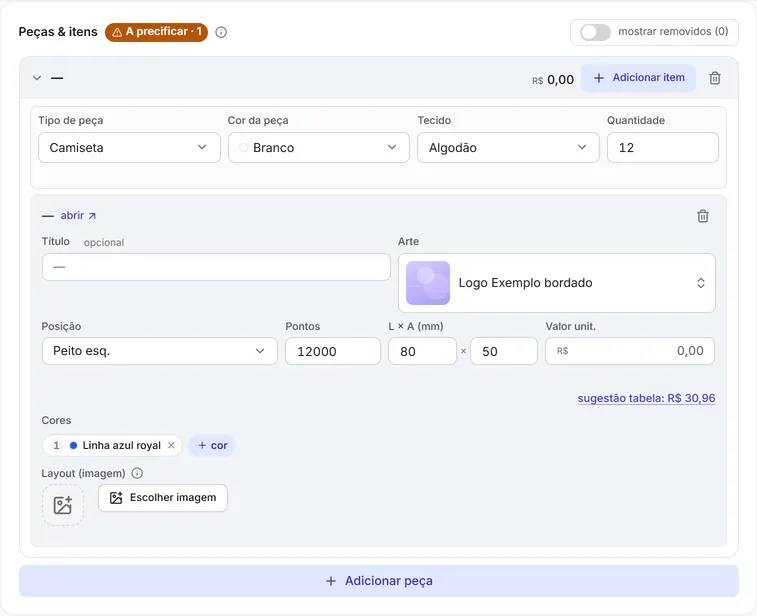Click Escolher imagem button
The width and height of the screenshot is (757, 616).
click(x=163, y=498)
